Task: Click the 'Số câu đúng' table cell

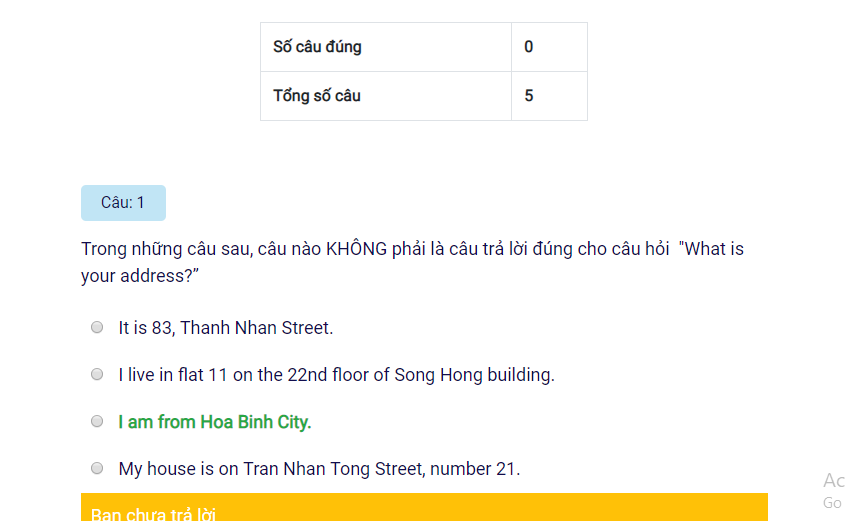Action: [386, 47]
